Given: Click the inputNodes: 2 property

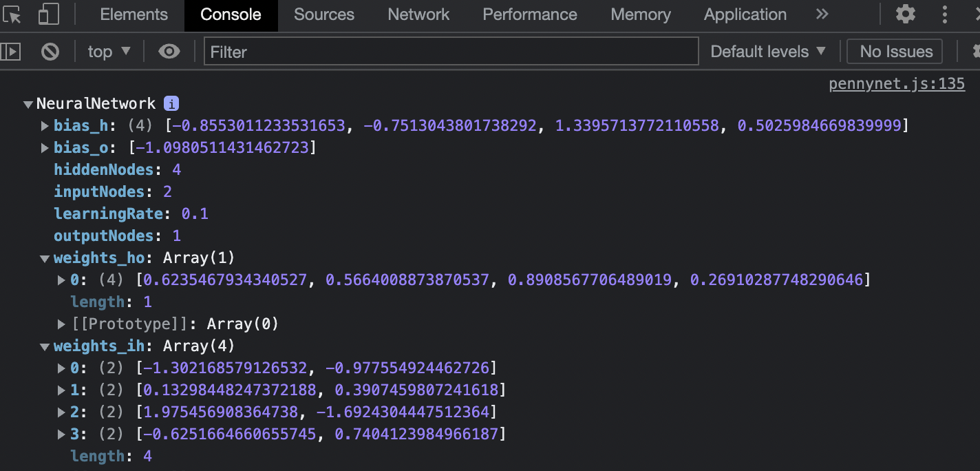Looking at the screenshot, I should pos(113,191).
